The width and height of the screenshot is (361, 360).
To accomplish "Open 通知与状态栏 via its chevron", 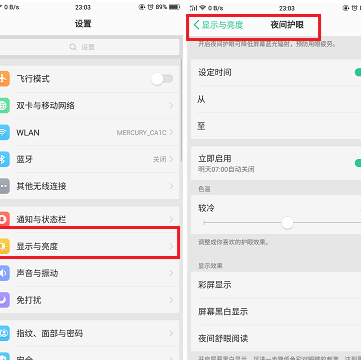I will (171, 219).
